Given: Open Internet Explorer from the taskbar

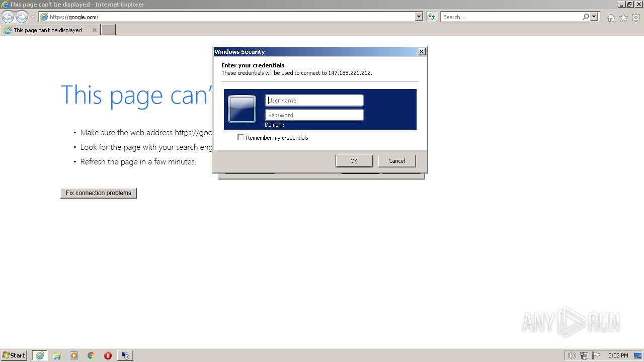Looking at the screenshot, I should click(x=40, y=355).
